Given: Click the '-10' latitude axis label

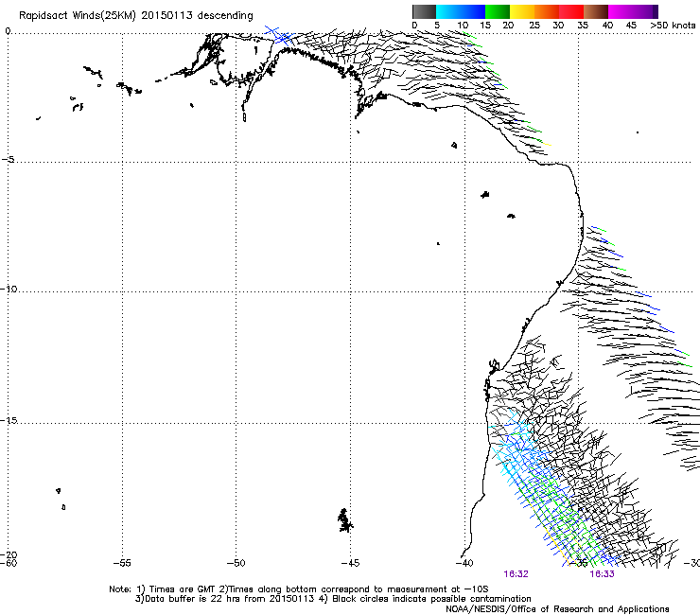Looking at the screenshot, I should coord(9,289).
